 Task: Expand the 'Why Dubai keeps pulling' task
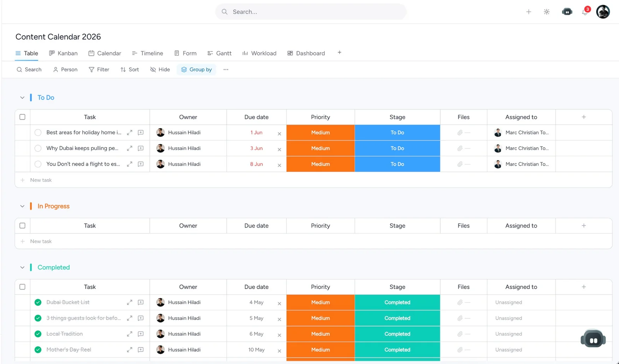click(x=130, y=149)
